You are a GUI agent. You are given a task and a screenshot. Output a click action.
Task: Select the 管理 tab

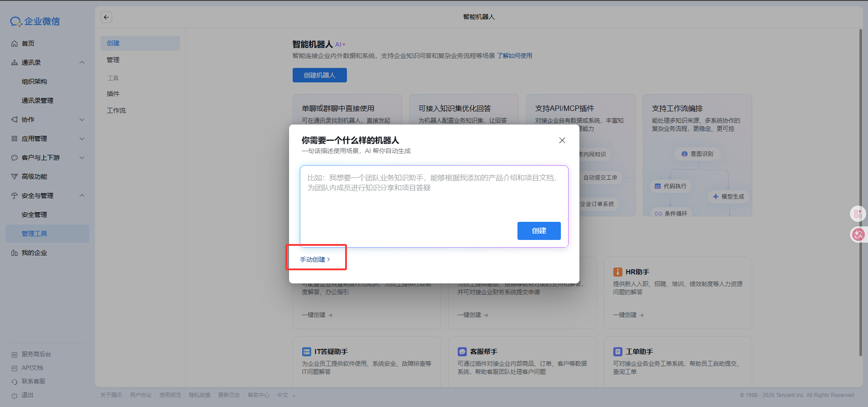coord(113,60)
